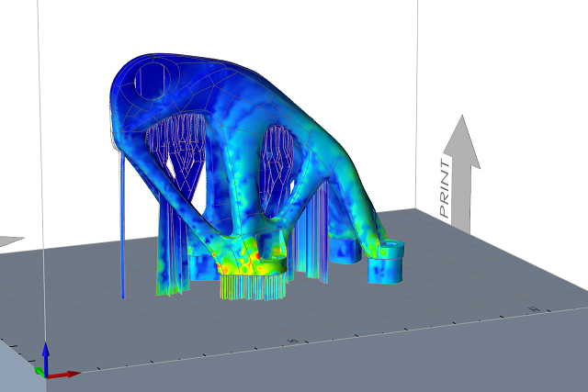Select the cylindrical boss on right foot

click(x=387, y=262)
